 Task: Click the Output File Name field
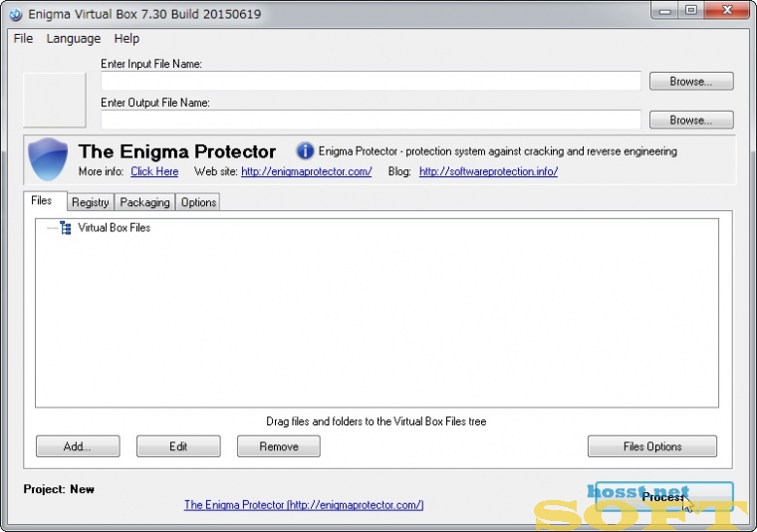[x=371, y=120]
